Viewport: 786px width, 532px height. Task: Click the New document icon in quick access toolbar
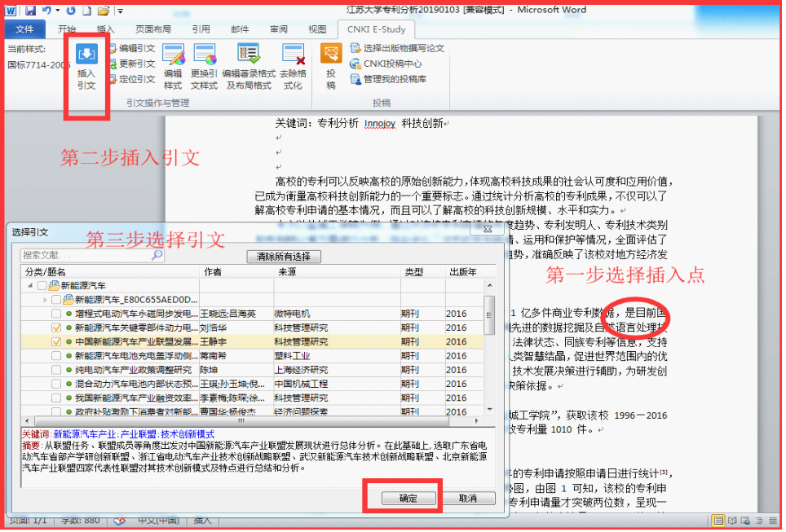(86, 10)
